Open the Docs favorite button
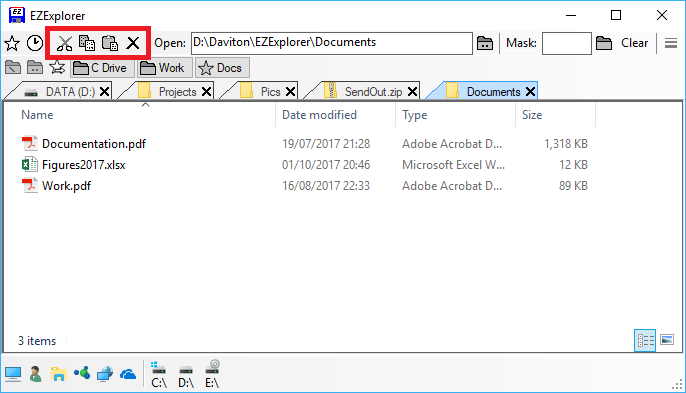686x393 pixels. point(222,68)
